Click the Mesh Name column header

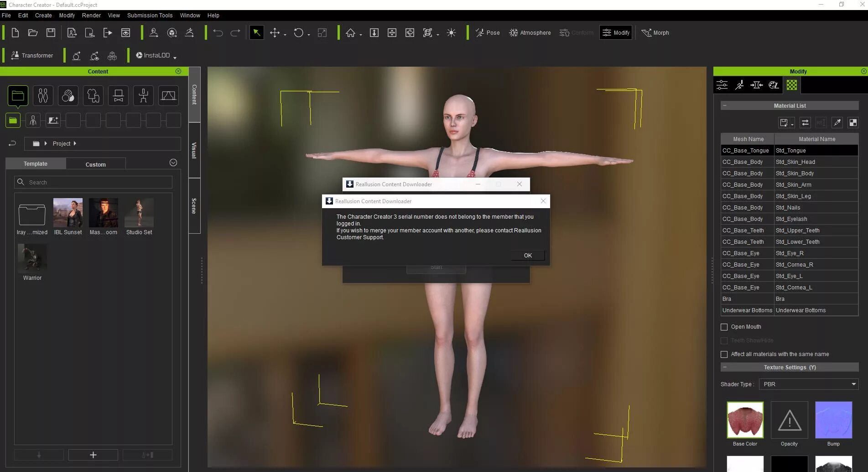[x=748, y=139]
